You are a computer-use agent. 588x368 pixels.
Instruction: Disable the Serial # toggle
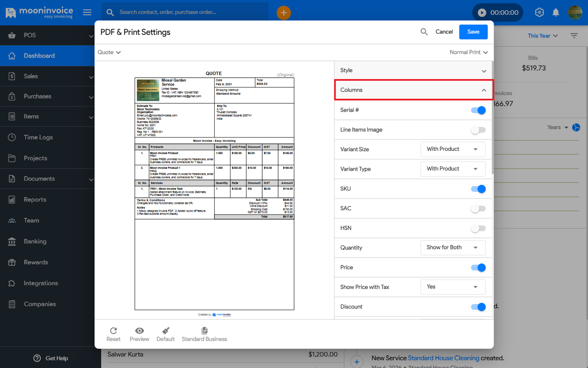pos(478,110)
